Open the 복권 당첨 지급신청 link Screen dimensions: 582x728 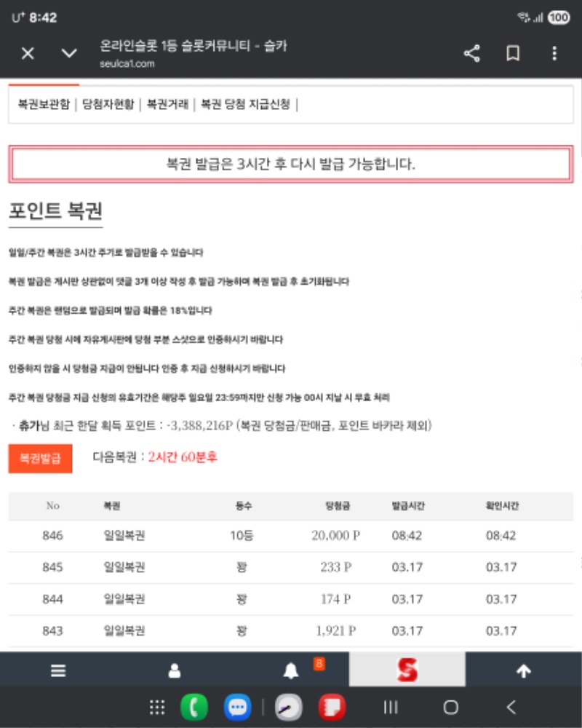[245, 104]
